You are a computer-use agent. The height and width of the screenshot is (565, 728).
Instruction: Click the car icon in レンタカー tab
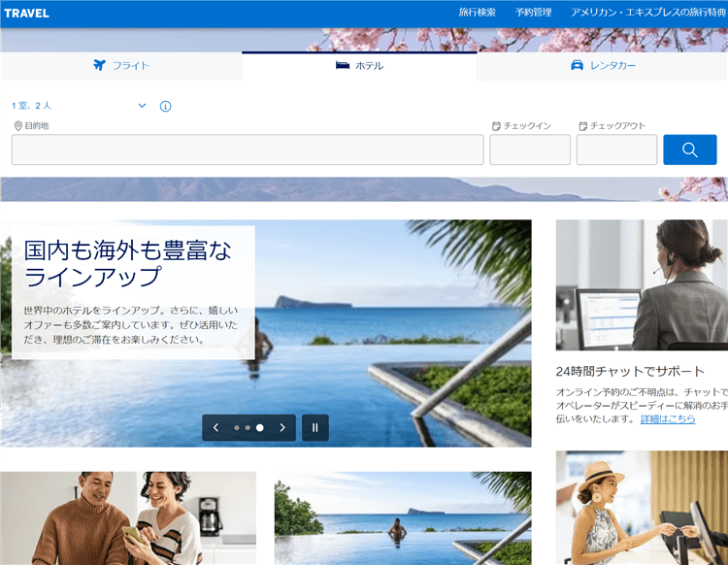(x=577, y=65)
